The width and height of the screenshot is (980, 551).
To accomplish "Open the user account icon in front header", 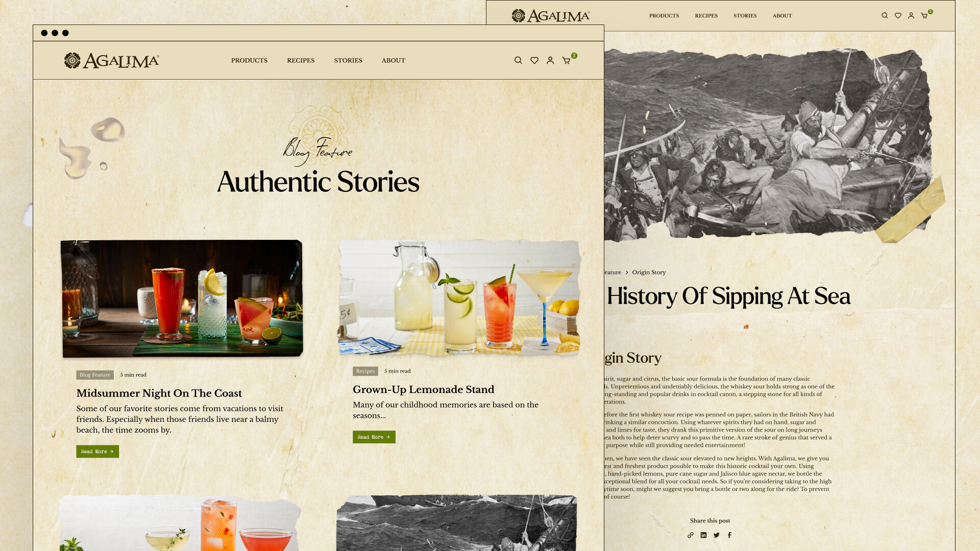I will 550,60.
